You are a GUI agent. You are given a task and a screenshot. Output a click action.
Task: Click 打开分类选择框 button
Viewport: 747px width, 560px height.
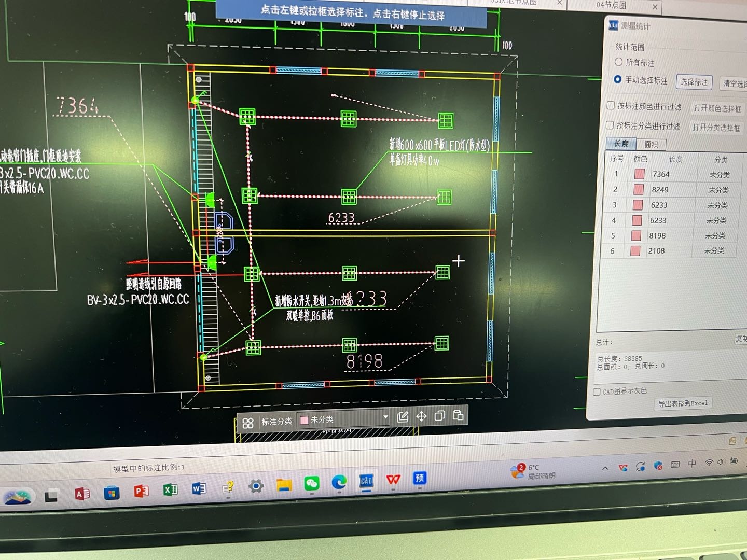(716, 127)
